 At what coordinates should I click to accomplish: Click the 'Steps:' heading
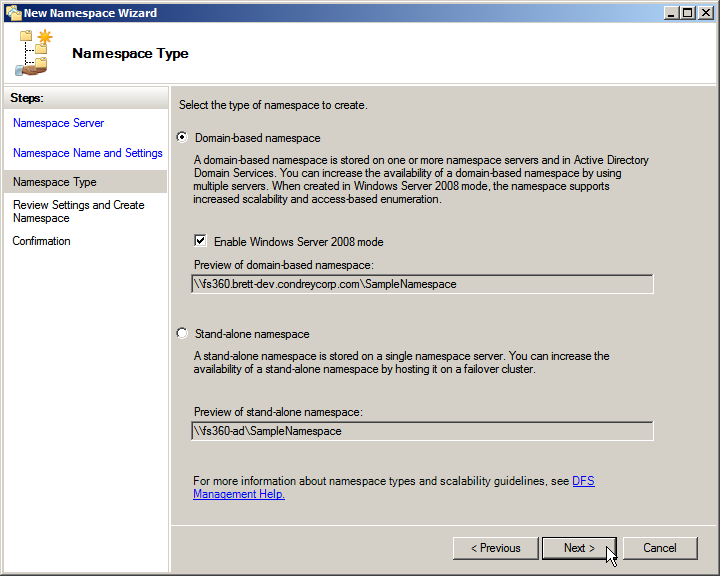pyautogui.click(x=27, y=98)
